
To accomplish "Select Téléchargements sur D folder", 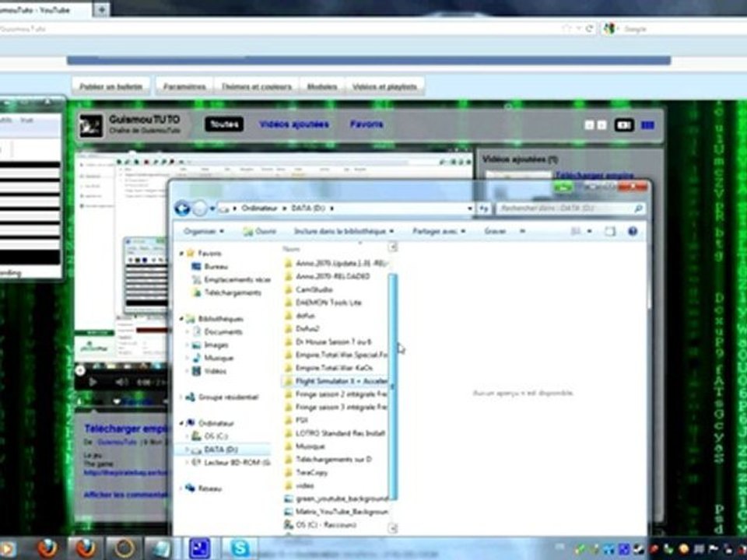I will [x=328, y=460].
